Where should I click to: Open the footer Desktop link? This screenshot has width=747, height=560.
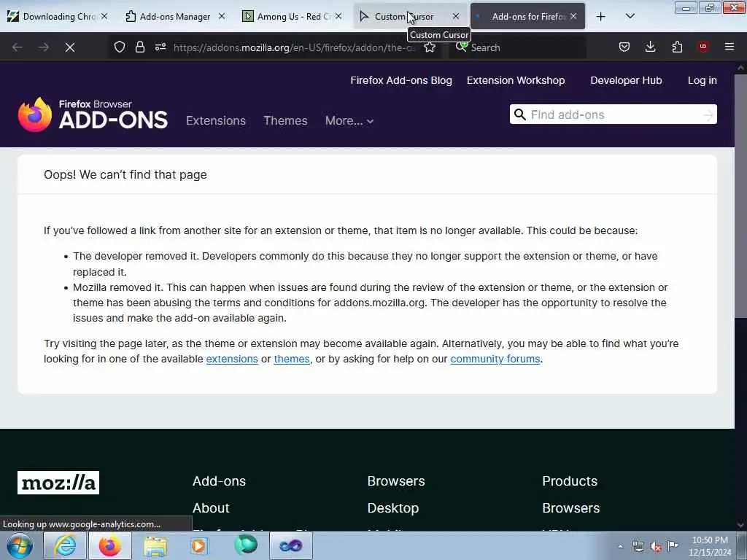tap(393, 508)
